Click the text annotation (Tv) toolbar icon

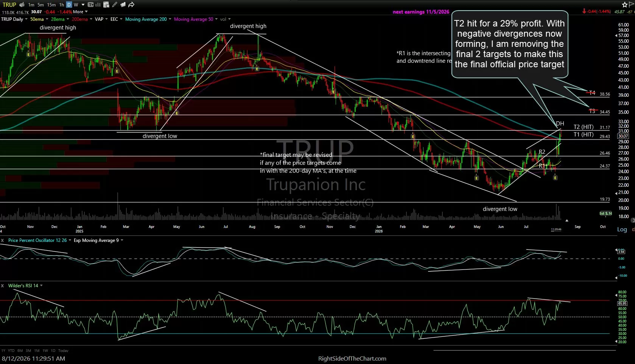click(91, 5)
